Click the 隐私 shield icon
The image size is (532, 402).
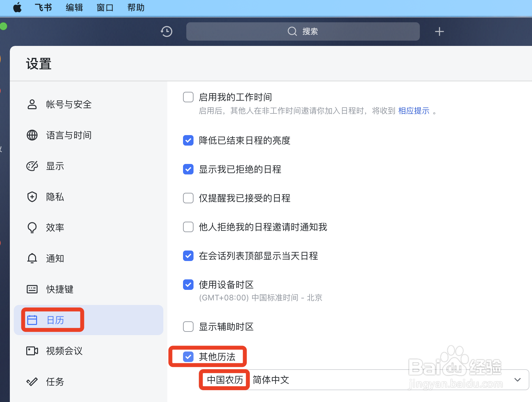point(32,197)
